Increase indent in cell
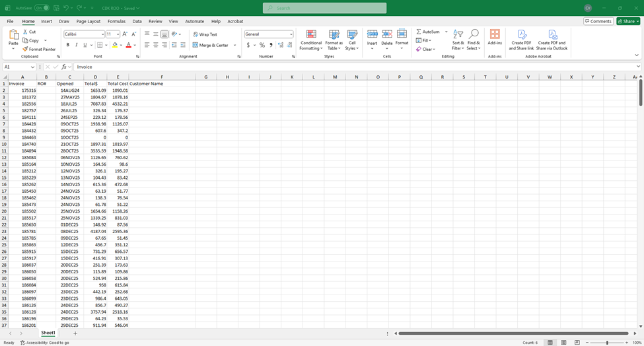Screen dimensions: 644x346 click(183, 45)
